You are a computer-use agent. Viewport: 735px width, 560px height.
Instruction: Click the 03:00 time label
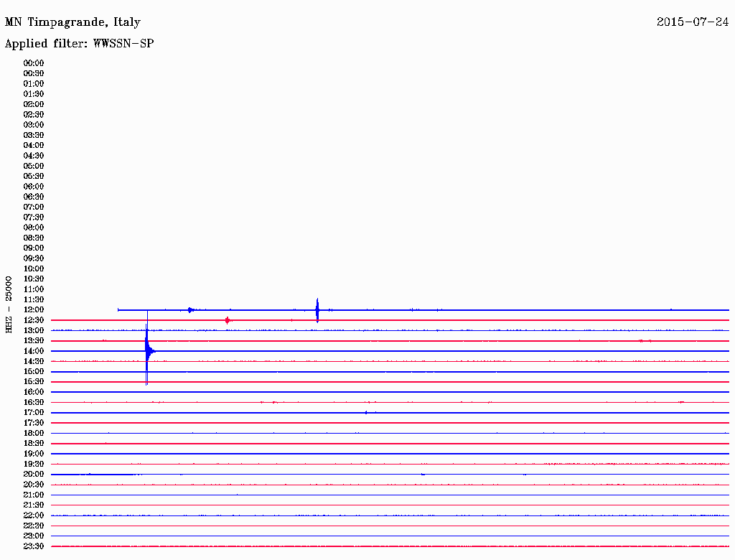coord(33,125)
